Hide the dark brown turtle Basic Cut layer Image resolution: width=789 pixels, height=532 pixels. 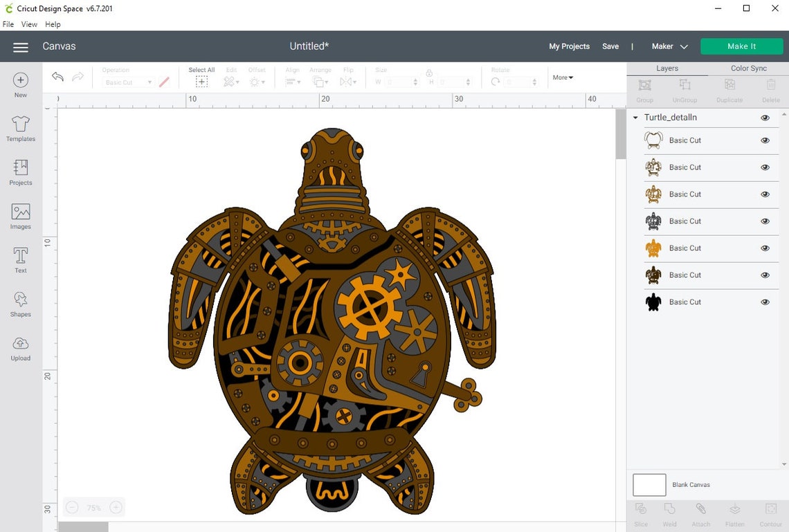765,275
